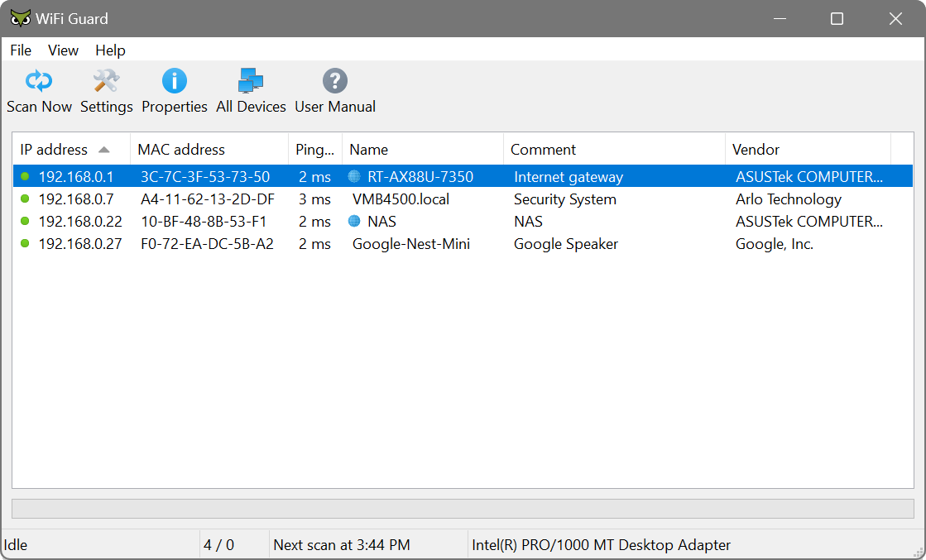Open the User Manual help icon
The width and height of the screenshot is (926, 560).
(x=335, y=81)
